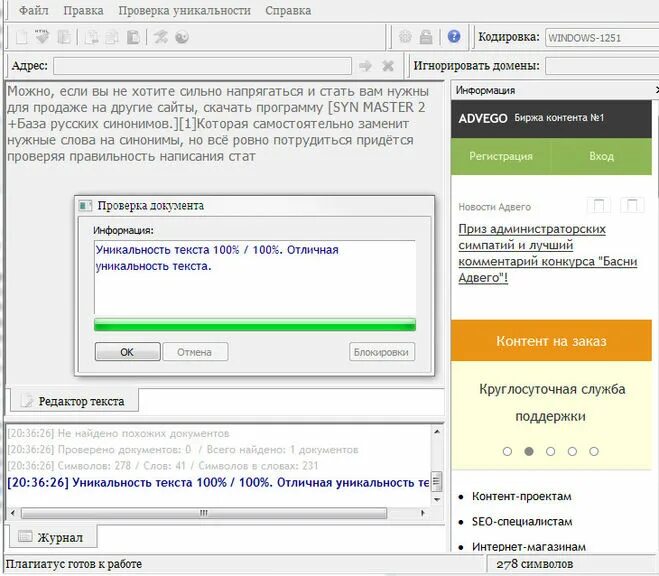
Task: Select the second filled carousel dot
Action: click(x=529, y=451)
